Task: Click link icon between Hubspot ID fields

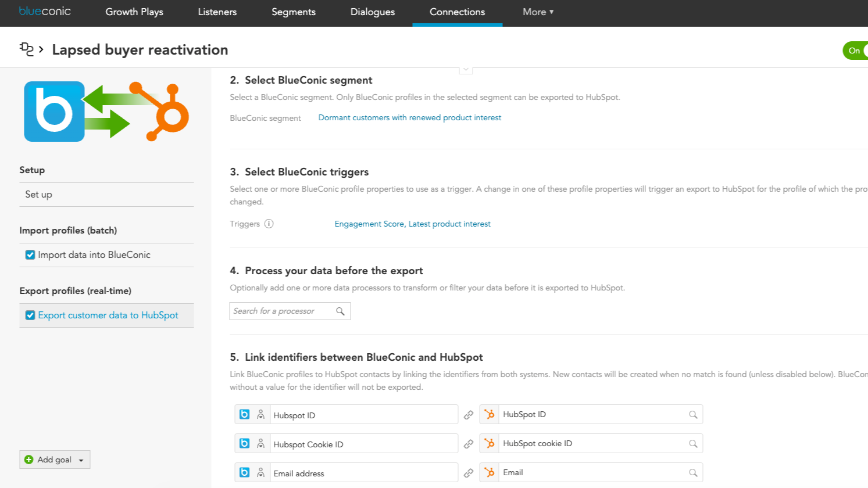Action: click(x=469, y=415)
